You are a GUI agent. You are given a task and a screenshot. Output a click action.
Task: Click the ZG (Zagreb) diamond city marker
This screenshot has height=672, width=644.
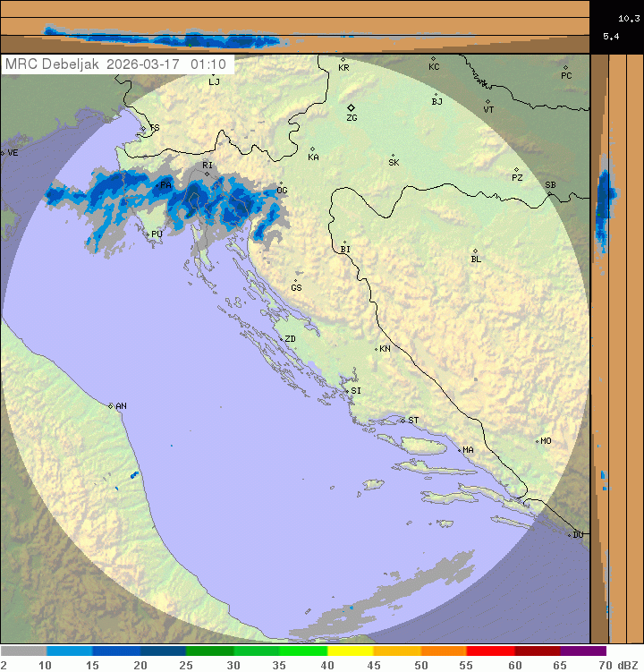[352, 107]
